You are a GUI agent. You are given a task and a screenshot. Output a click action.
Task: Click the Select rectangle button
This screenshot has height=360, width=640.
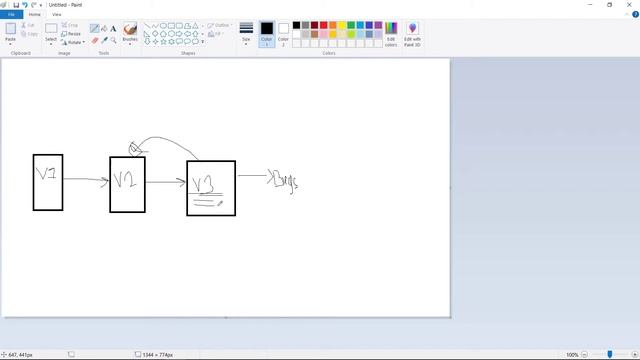click(51, 29)
